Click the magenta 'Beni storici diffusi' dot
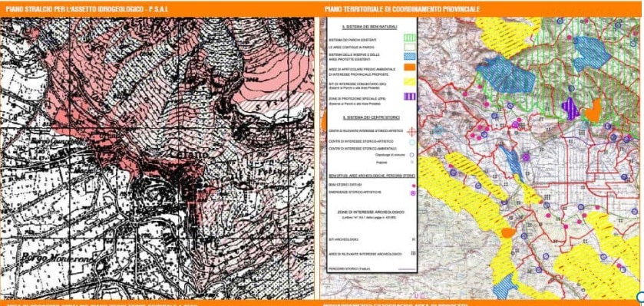The width and height of the screenshot is (644, 306). 414,186
